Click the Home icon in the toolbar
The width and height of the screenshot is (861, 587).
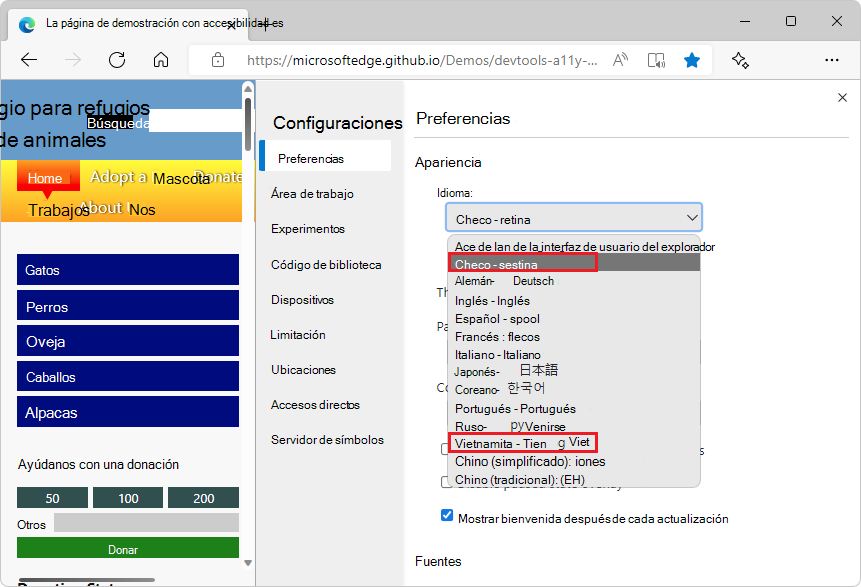160,60
